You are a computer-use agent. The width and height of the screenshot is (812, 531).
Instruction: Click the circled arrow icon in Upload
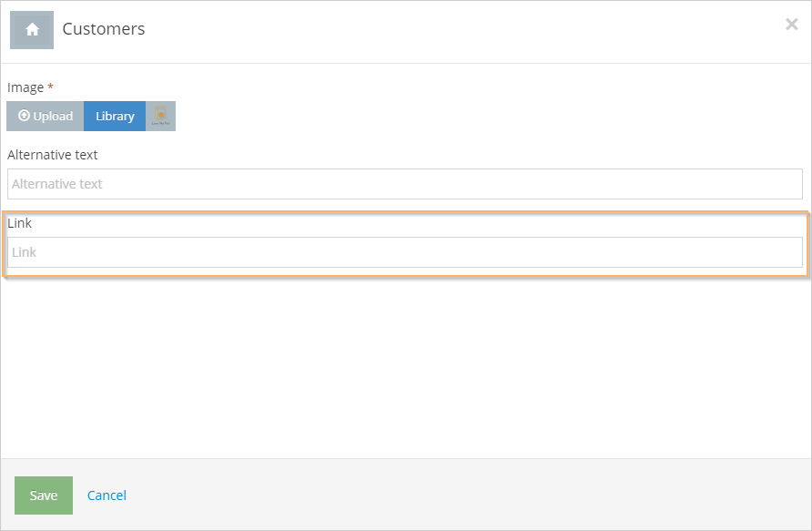coord(24,116)
